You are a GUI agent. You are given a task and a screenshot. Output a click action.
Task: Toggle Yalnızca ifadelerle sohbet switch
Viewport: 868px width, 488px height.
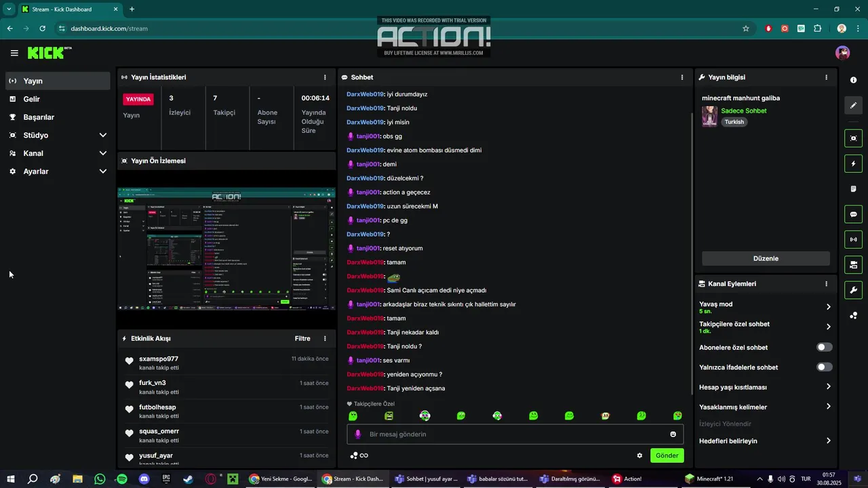coord(824,367)
